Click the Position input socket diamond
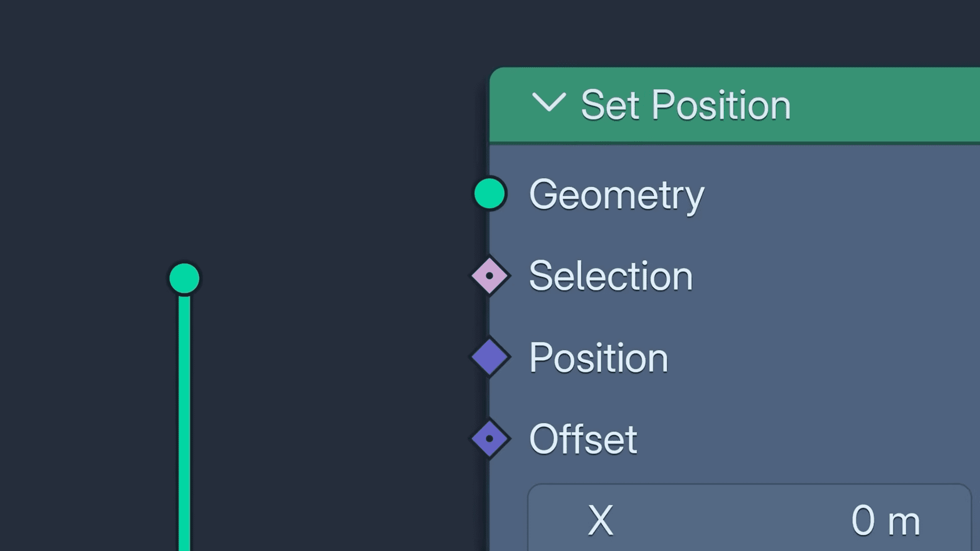The height and width of the screenshot is (551, 980). coord(489,357)
